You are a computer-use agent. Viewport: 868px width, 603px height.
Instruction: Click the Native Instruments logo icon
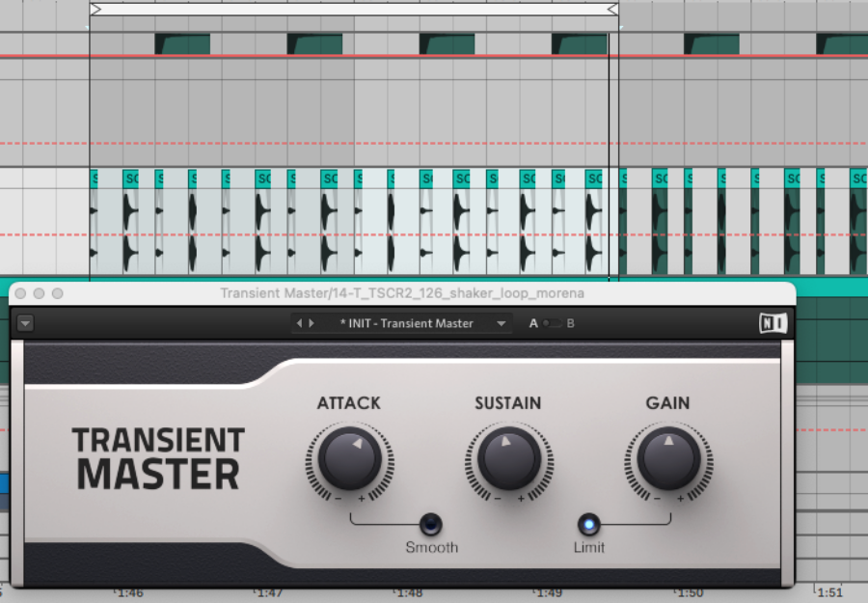pos(773,323)
